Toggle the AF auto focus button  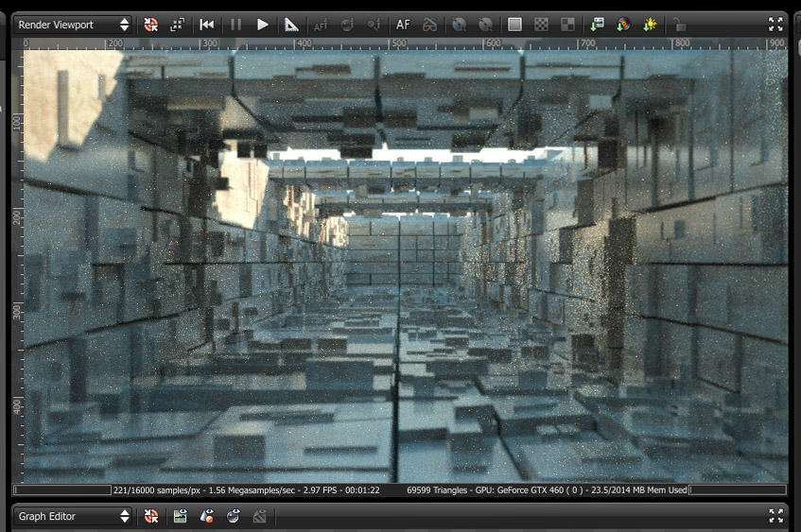(x=403, y=25)
